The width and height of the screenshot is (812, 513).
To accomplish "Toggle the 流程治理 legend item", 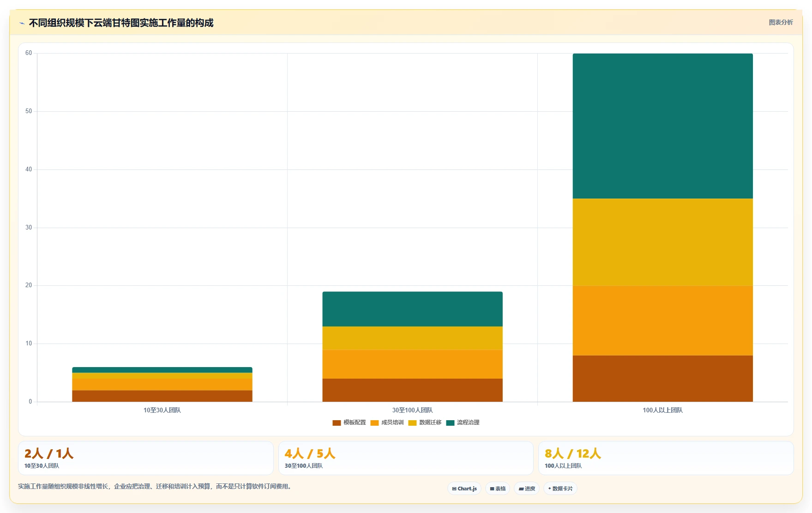I will pos(463,422).
